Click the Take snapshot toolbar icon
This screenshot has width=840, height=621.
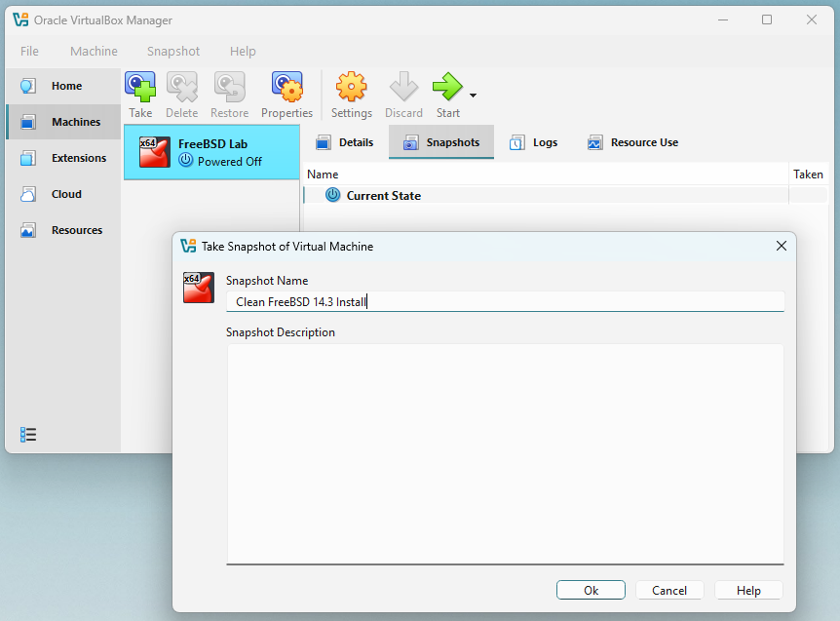(140, 87)
